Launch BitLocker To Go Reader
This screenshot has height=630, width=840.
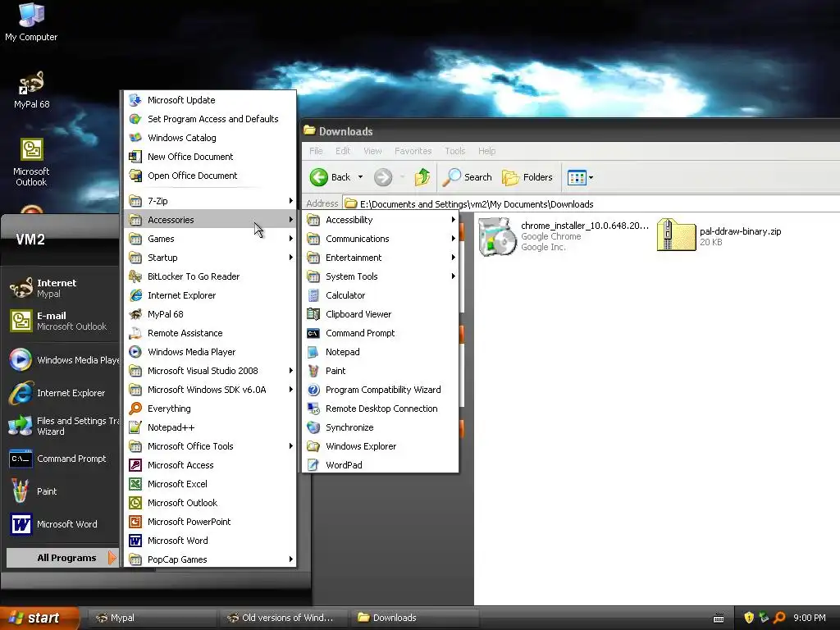point(210,276)
